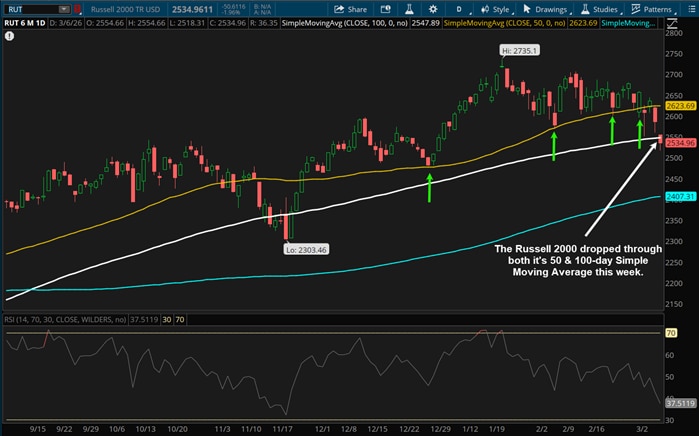The height and width of the screenshot is (436, 699).
Task: Click the cyan truncated SimpleMoving... study label
Action: point(629,23)
